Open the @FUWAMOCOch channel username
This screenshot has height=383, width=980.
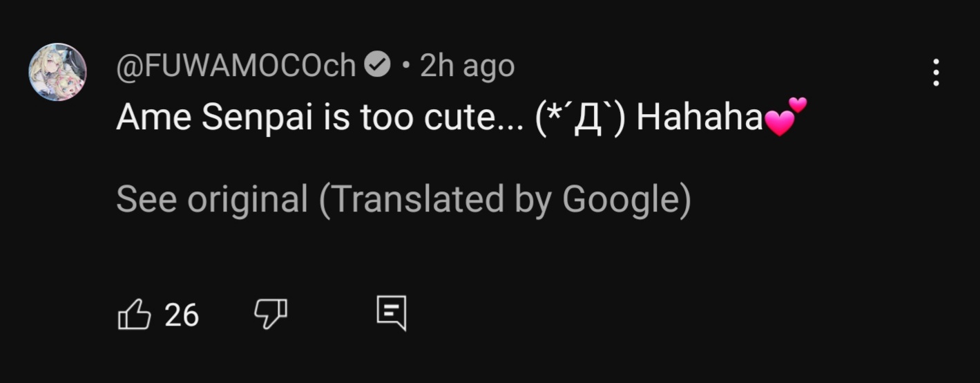pyautogui.click(x=236, y=66)
